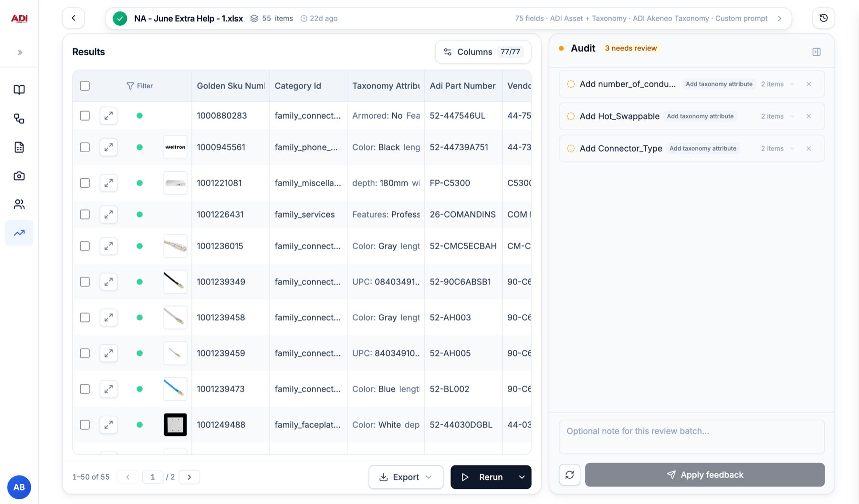
Task: Open the history clock icon
Action: (823, 18)
